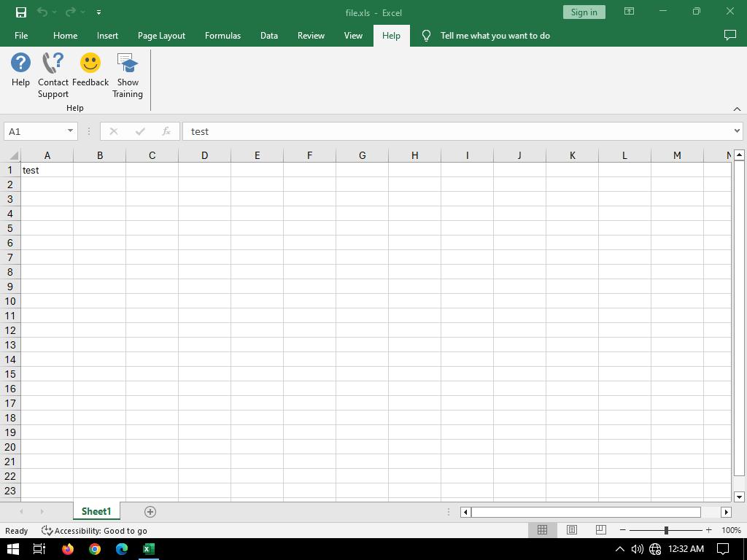
Task: Click the Insert Function fx icon
Action: (x=166, y=131)
